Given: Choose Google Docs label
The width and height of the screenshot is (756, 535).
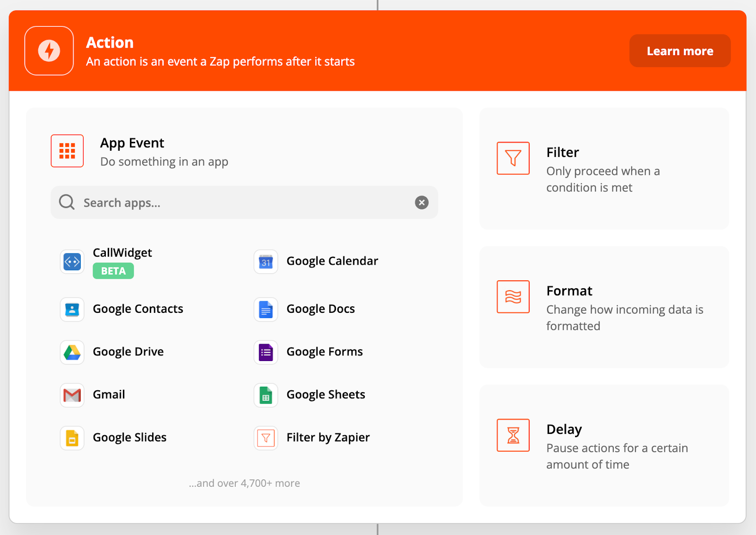Looking at the screenshot, I should coord(321,309).
